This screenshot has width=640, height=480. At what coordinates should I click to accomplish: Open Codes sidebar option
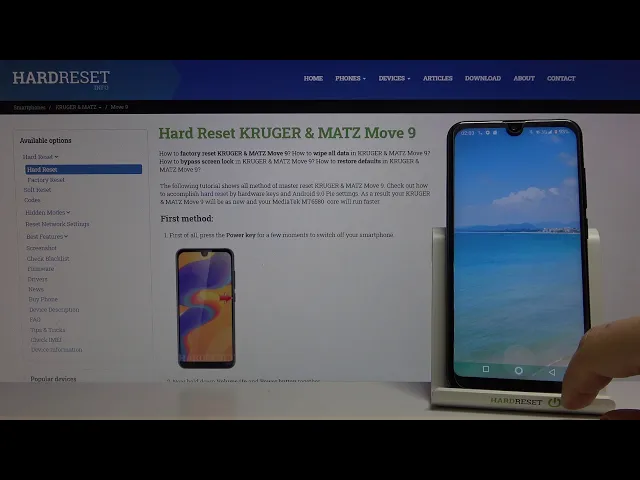click(32, 200)
